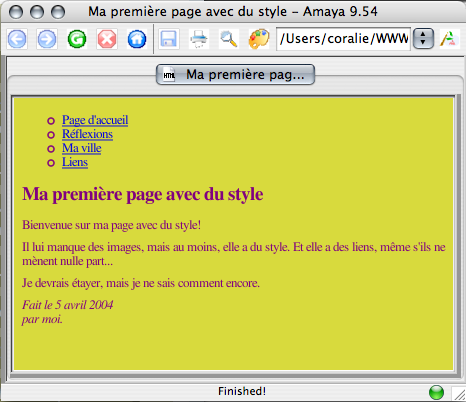Open the "Réflexions" link
The image size is (466, 402).
[x=87, y=134]
